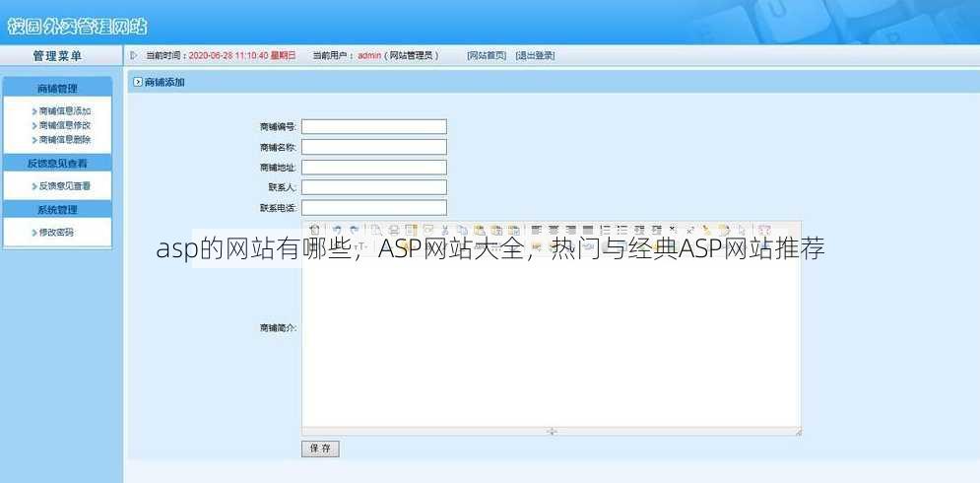This screenshot has height=483, width=980.
Task: Focus the 联系人 input field
Action: coord(374,187)
